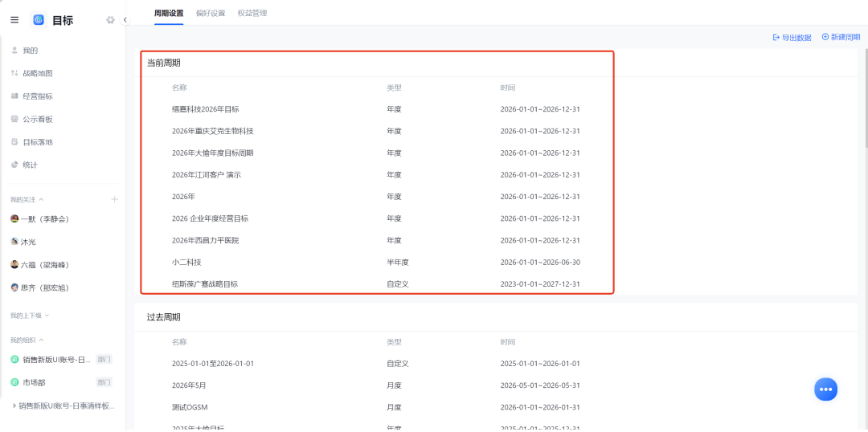Click date 2023-01-01~2027-12-31
This screenshot has width=868, height=432.
(540, 284)
